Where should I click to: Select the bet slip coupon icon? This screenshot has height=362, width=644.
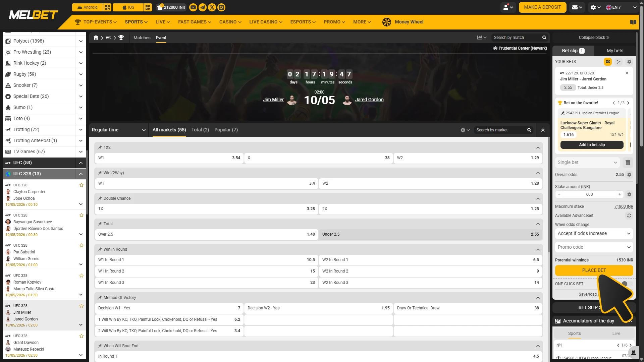click(608, 62)
